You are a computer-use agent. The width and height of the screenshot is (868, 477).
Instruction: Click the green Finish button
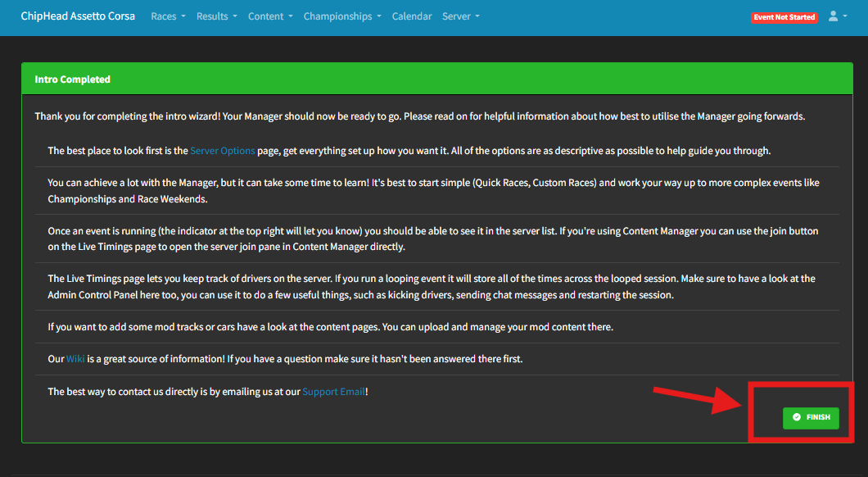coord(811,417)
